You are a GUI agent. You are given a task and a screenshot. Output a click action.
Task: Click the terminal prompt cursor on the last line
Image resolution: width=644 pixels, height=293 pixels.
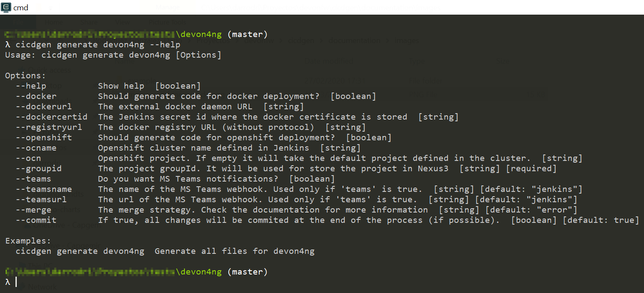click(x=16, y=282)
